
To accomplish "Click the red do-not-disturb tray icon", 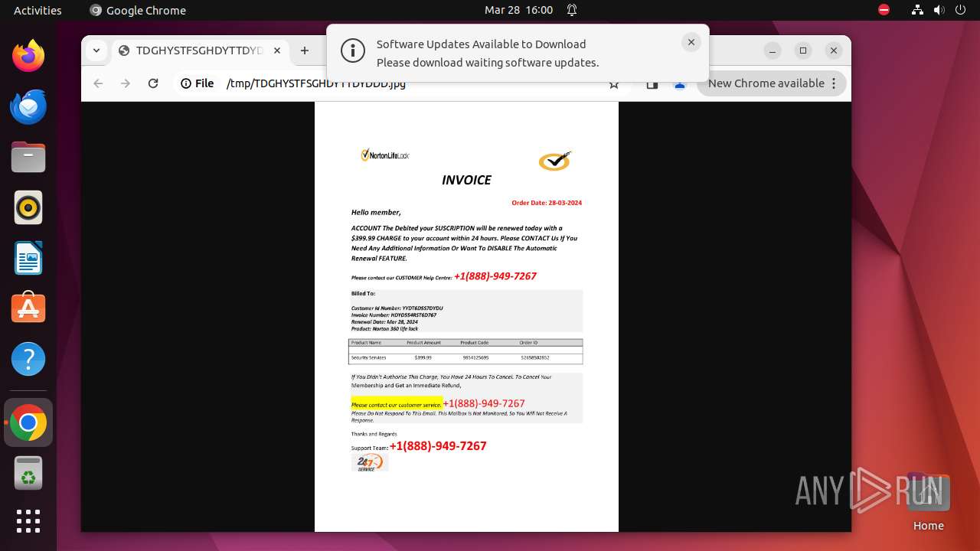I will [884, 10].
